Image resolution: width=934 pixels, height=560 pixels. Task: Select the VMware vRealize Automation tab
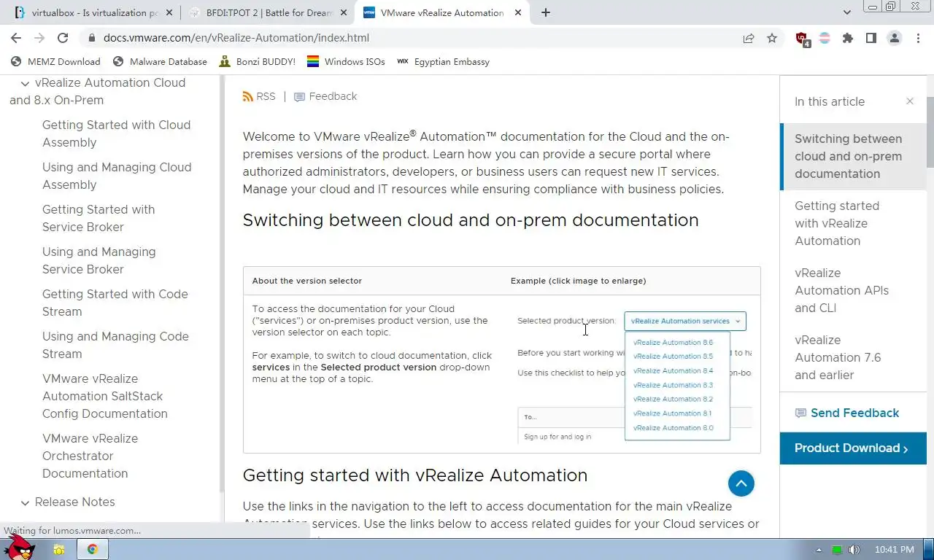pyautogui.click(x=441, y=12)
